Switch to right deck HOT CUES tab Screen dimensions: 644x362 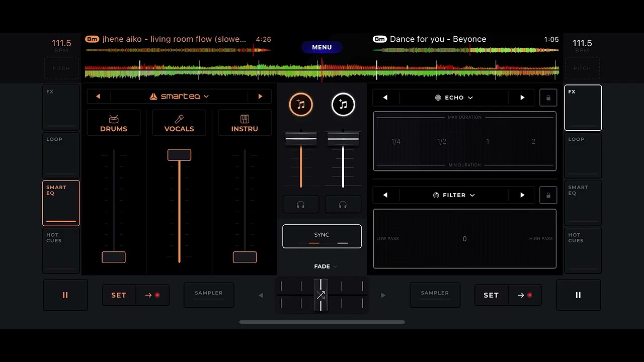[583, 250]
